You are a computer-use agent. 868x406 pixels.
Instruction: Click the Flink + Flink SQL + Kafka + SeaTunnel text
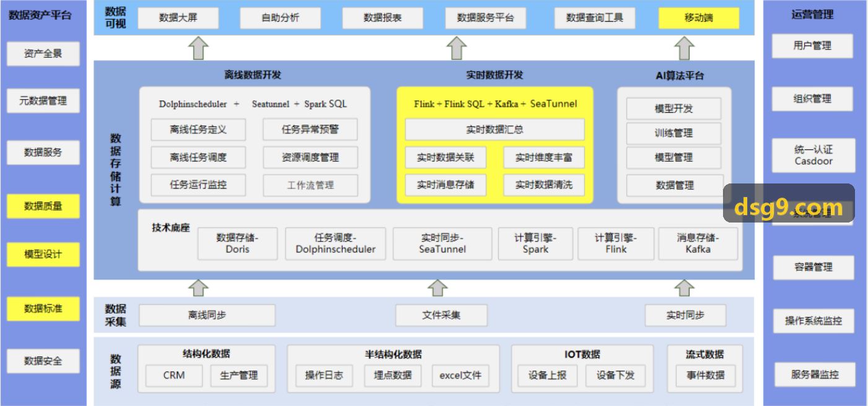496,104
